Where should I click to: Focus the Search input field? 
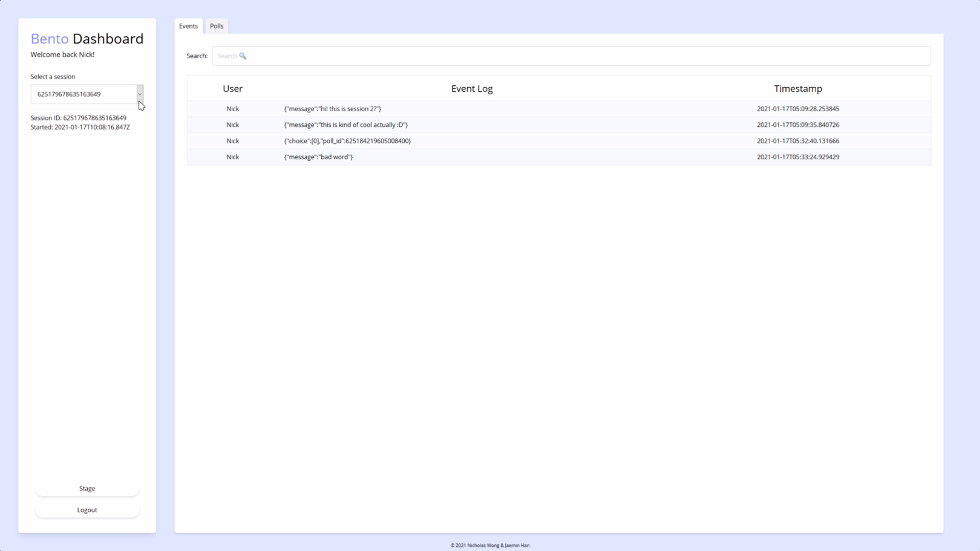(572, 56)
